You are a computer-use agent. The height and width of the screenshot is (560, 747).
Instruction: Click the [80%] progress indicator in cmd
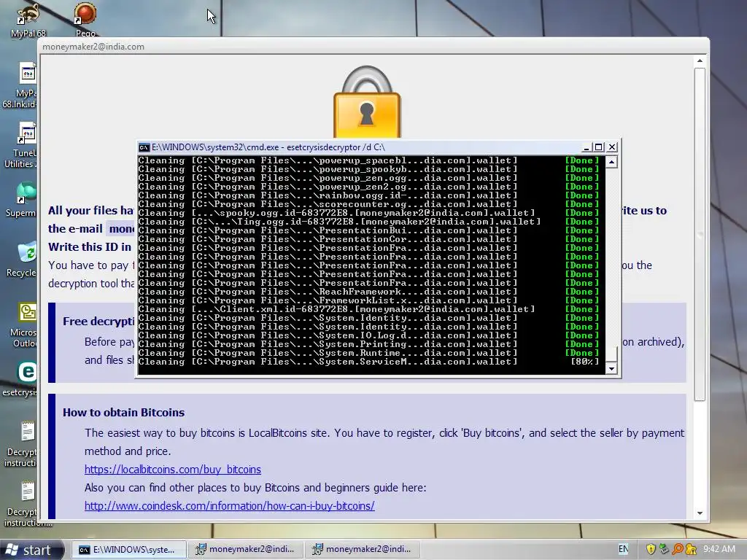584,362
